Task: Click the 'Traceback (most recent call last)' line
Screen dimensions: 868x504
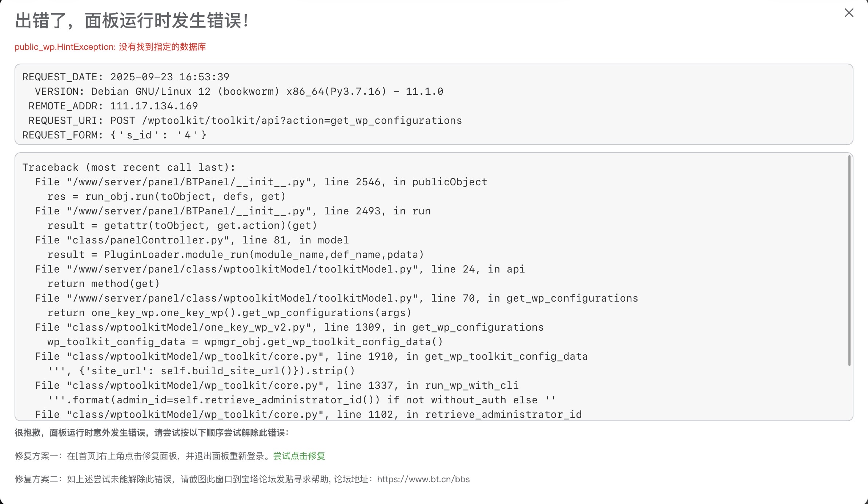Action: [129, 168]
